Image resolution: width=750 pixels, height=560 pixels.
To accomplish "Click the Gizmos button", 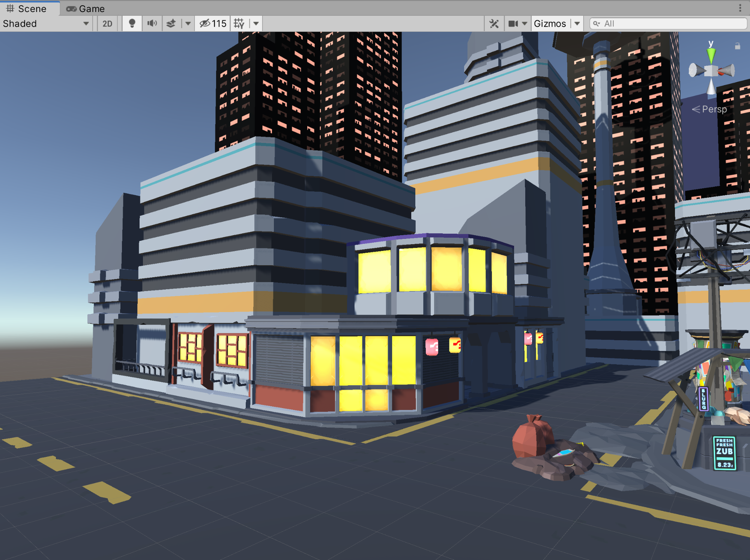I will [x=550, y=24].
